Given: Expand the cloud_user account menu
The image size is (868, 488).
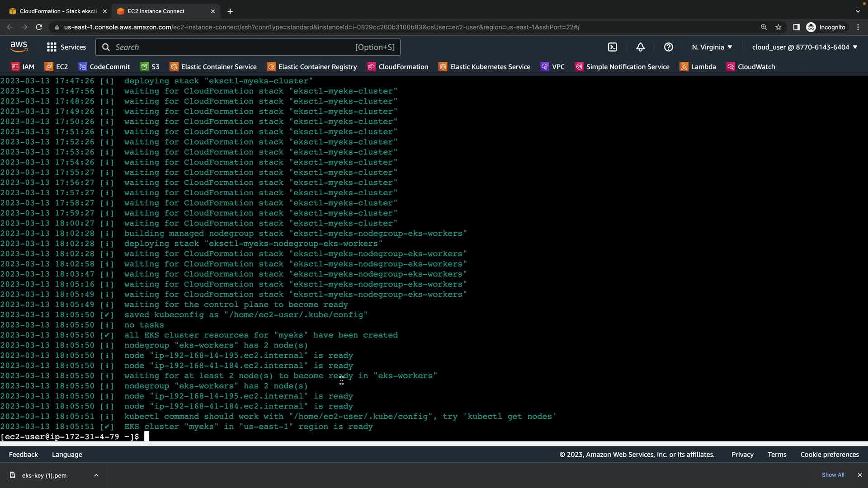Looking at the screenshot, I should coord(805,47).
